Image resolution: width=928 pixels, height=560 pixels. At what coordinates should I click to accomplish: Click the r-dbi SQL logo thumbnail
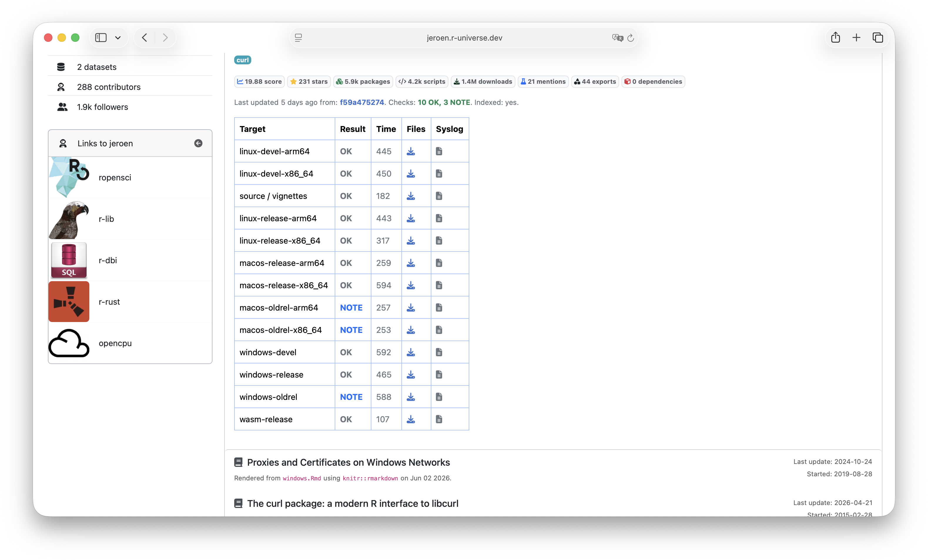coord(69,260)
